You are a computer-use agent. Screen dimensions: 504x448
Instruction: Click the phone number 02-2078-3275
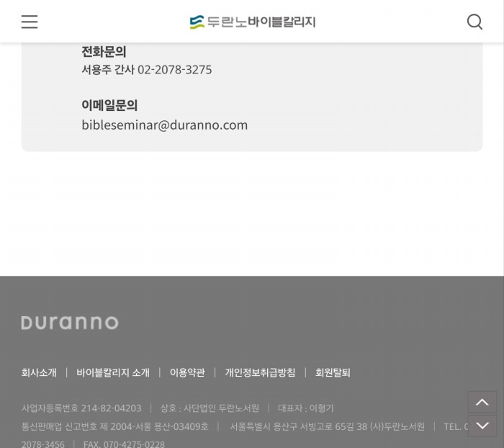click(x=174, y=69)
